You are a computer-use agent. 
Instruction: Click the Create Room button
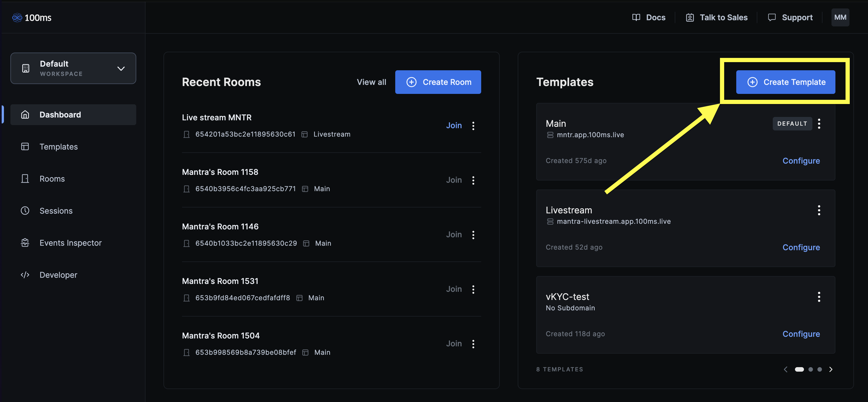point(438,82)
